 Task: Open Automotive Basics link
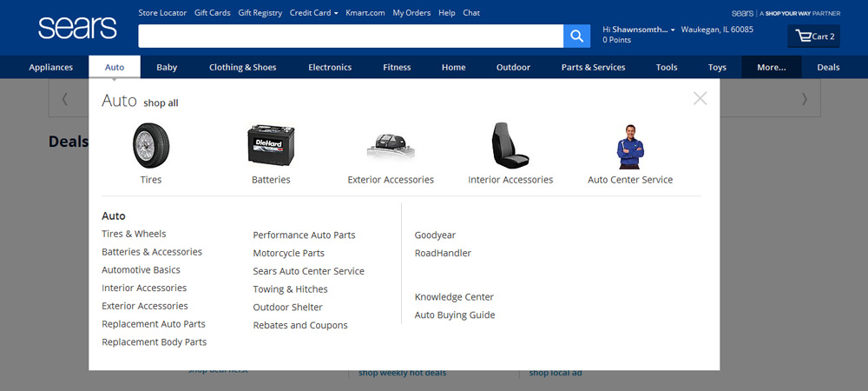point(141,269)
